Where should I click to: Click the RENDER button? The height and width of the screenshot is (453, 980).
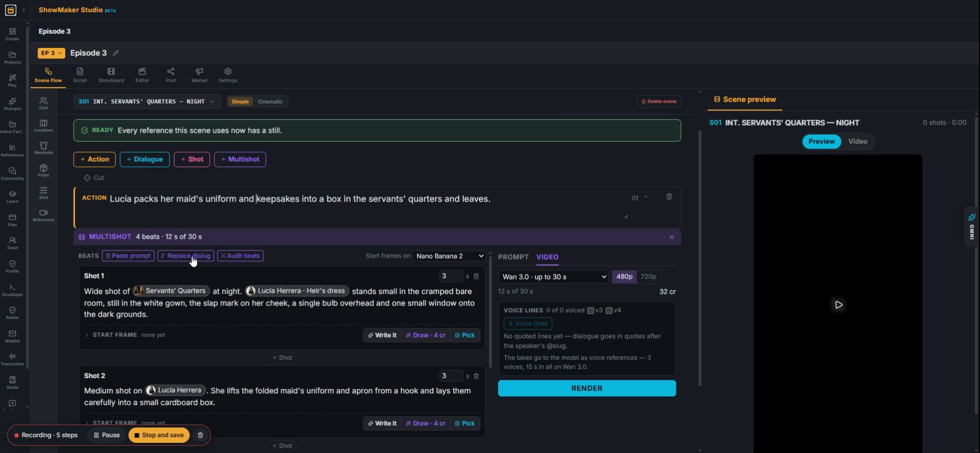(587, 388)
